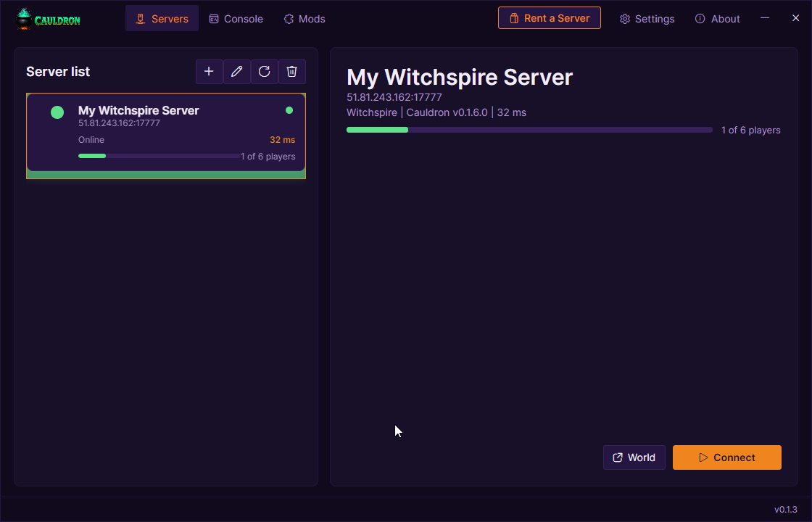Open the Servers tab

(162, 19)
